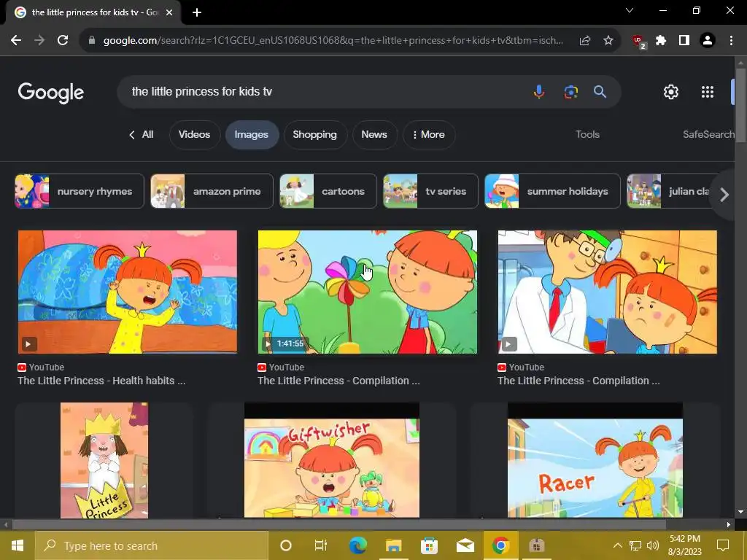Open the Giftwisher image result
Screen dimensions: 747x560
point(332,460)
